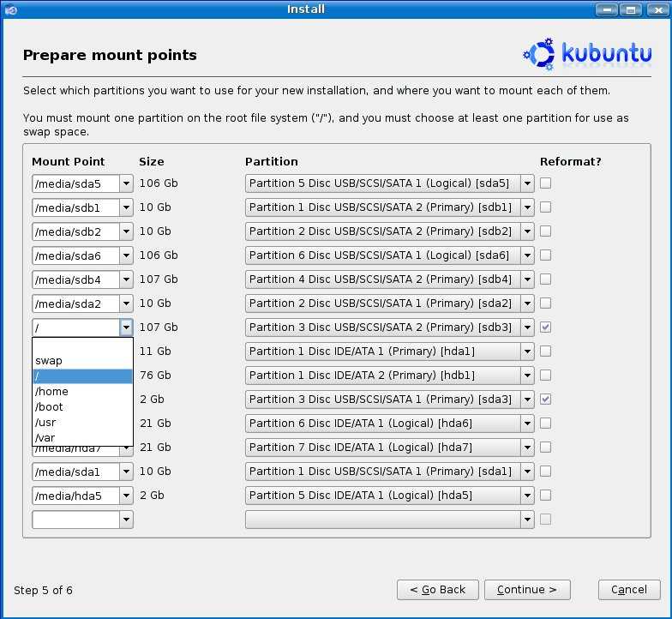Toggle Reformat checkbox for sda3 partition
This screenshot has height=619, width=672.
point(546,399)
